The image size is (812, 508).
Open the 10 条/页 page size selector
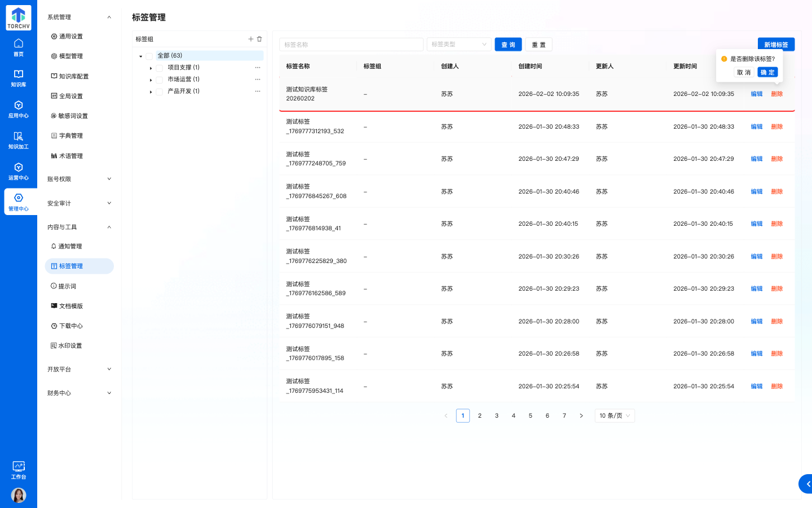[x=614, y=416]
